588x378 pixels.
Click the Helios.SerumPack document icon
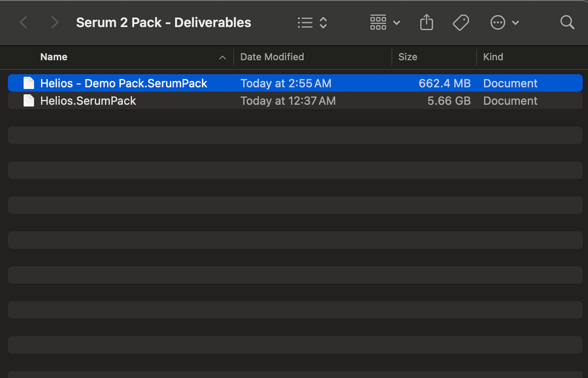[x=28, y=101]
